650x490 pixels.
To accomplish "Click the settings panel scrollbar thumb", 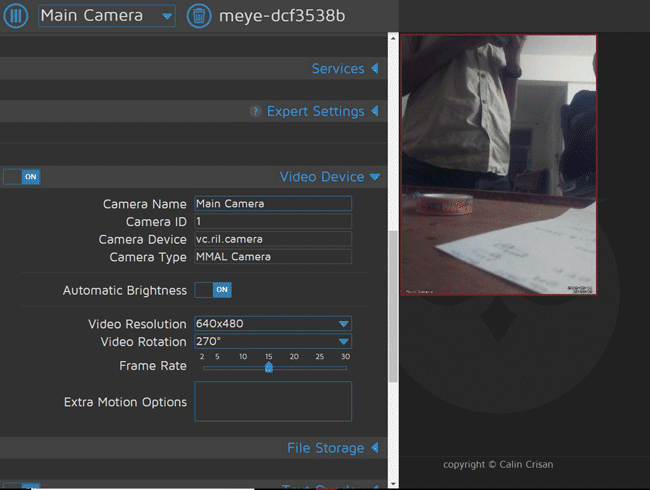I will pyautogui.click(x=393, y=306).
